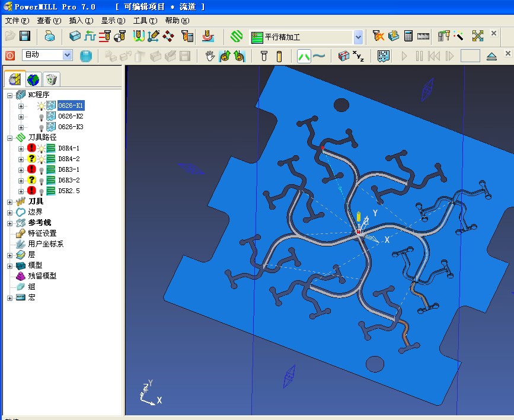
Task: Close the upper toolbar with X
Action: click(494, 33)
